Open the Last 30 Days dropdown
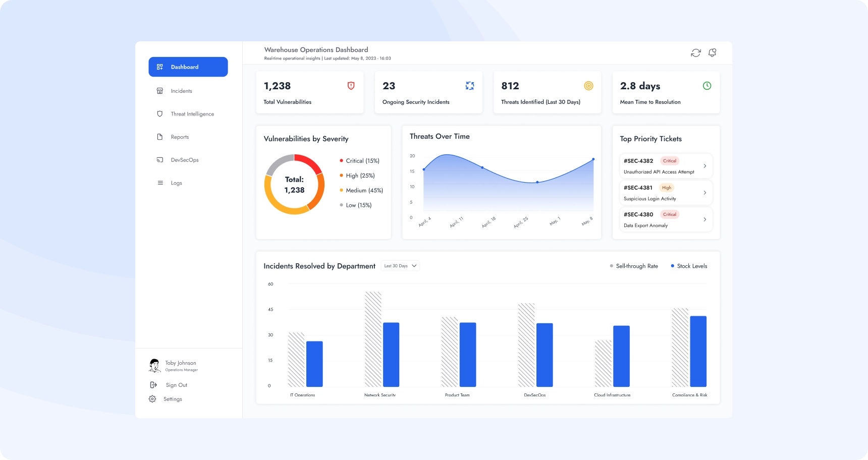Image resolution: width=868 pixels, height=460 pixels. click(401, 266)
